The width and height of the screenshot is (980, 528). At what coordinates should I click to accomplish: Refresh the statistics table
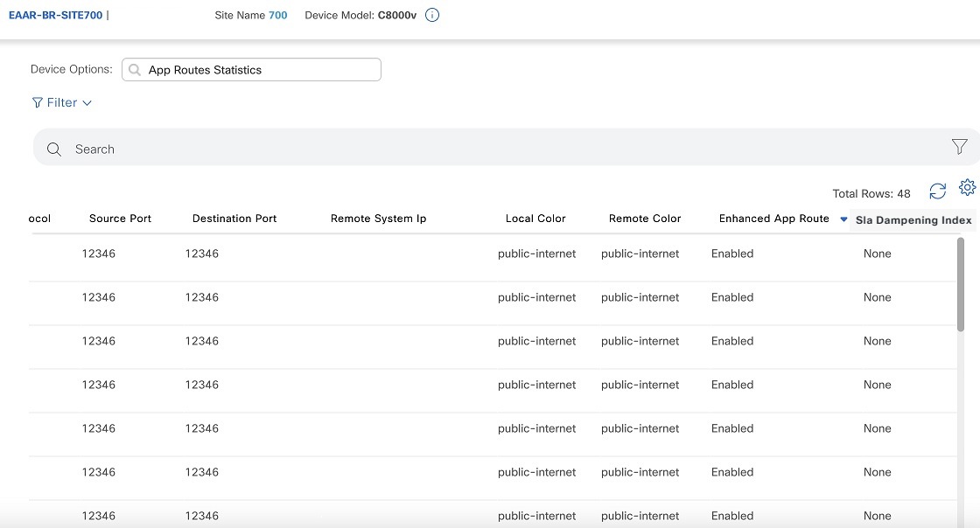click(938, 191)
